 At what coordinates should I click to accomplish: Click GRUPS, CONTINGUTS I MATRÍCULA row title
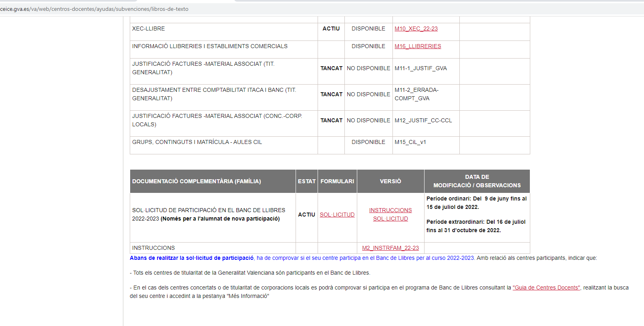tap(197, 142)
